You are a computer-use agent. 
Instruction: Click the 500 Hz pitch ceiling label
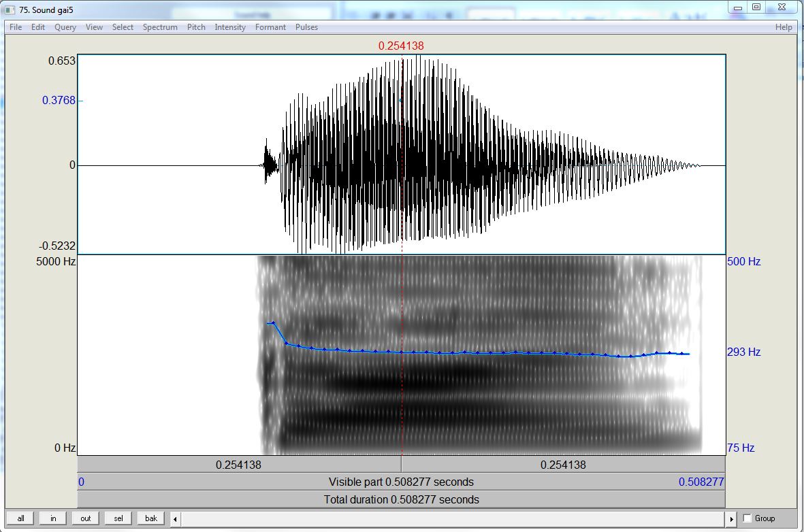pyautogui.click(x=743, y=261)
